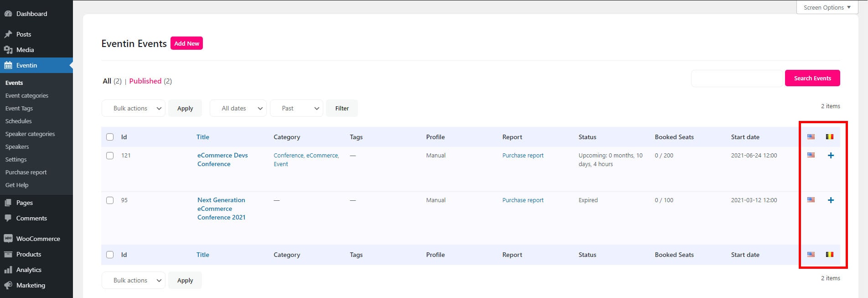
Task: Click the Analytics bar chart icon
Action: [8, 270]
